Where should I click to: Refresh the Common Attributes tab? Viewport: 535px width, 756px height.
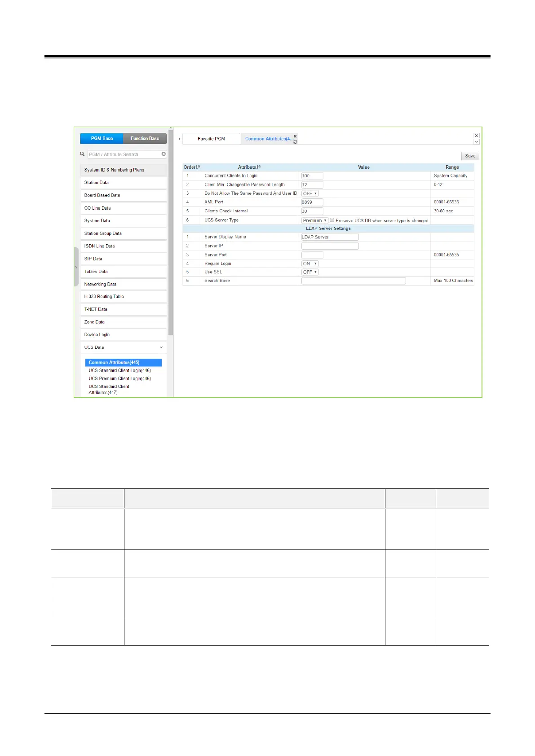(x=295, y=142)
